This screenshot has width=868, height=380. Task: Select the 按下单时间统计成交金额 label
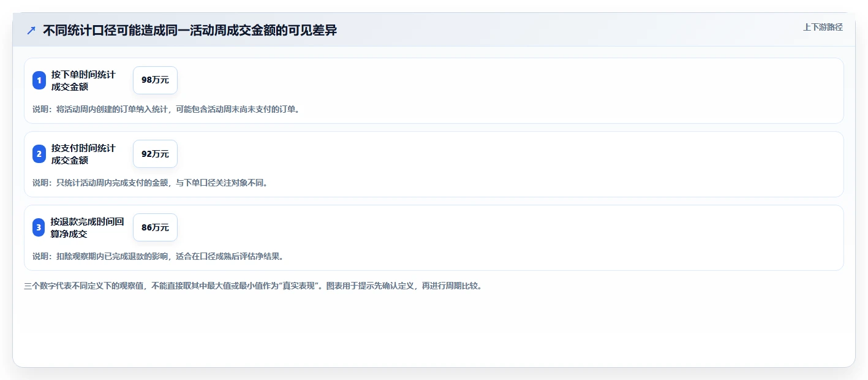(x=83, y=80)
